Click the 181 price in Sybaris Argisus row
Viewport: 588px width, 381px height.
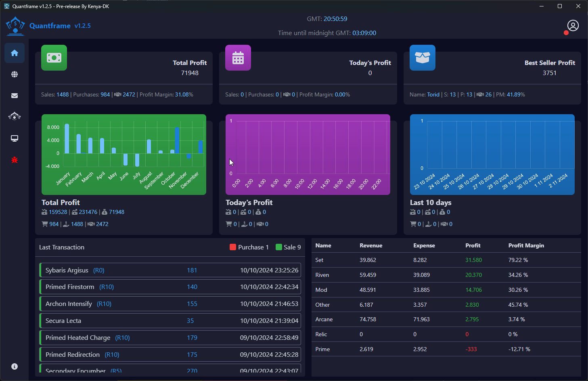192,270
